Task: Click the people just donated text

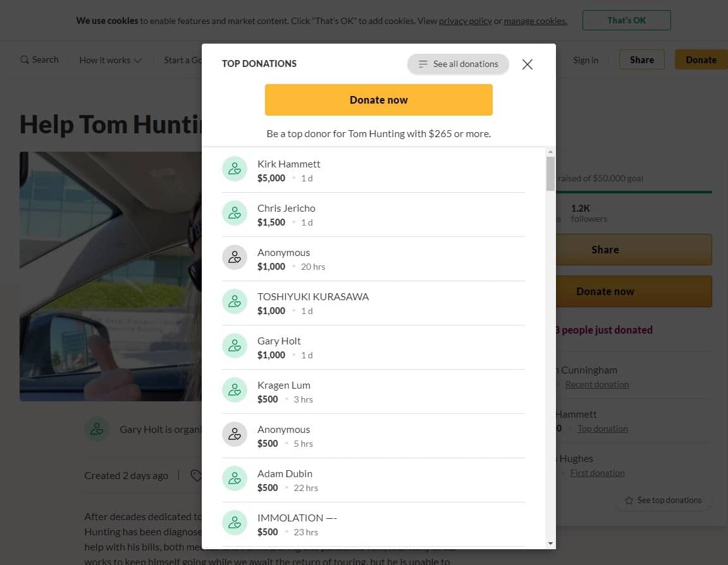Action: [604, 330]
